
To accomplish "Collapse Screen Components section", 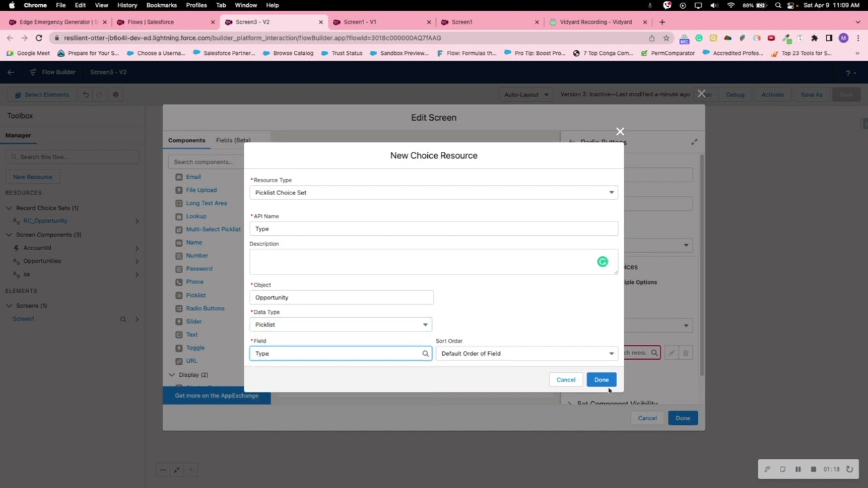I will [x=9, y=235].
